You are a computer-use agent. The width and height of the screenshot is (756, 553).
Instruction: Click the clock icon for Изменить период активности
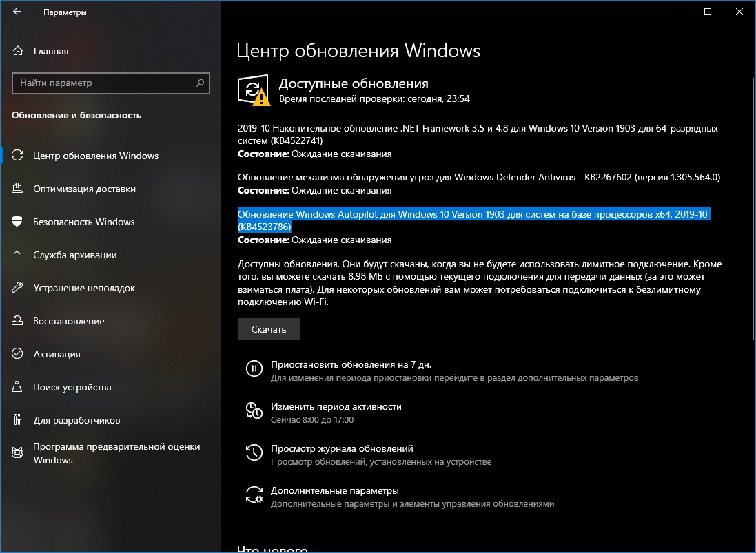pyautogui.click(x=254, y=410)
